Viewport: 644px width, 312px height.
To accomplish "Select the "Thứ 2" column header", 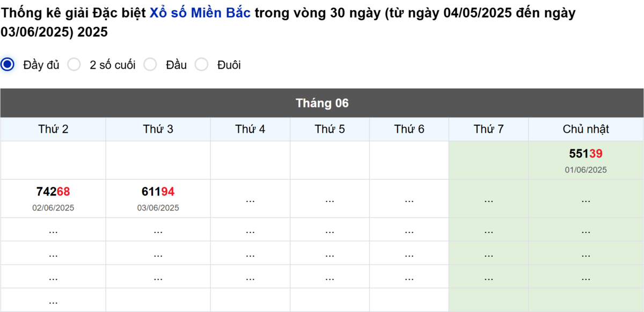I will tap(53, 129).
